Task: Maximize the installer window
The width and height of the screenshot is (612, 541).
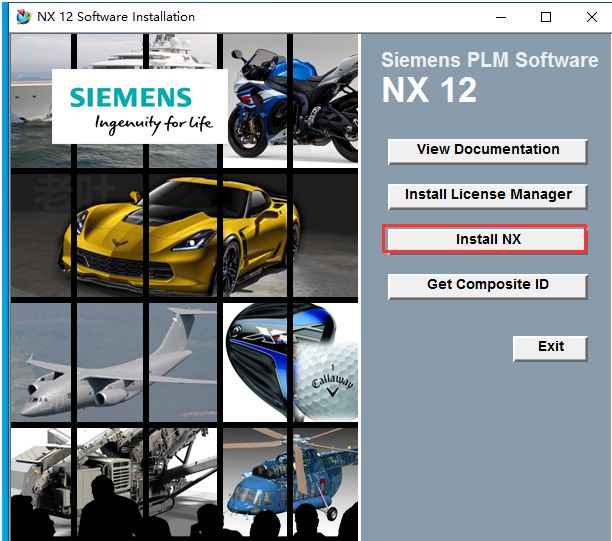Action: [x=545, y=17]
